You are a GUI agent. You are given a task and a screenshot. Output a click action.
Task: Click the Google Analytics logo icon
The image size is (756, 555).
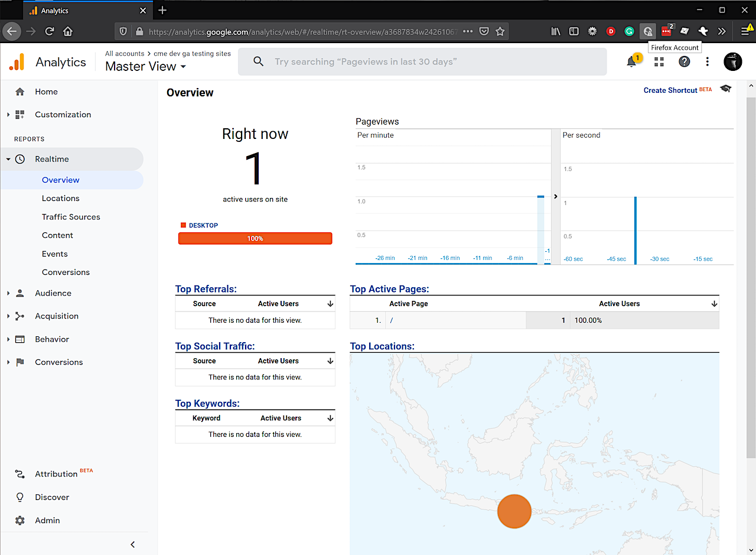17,62
